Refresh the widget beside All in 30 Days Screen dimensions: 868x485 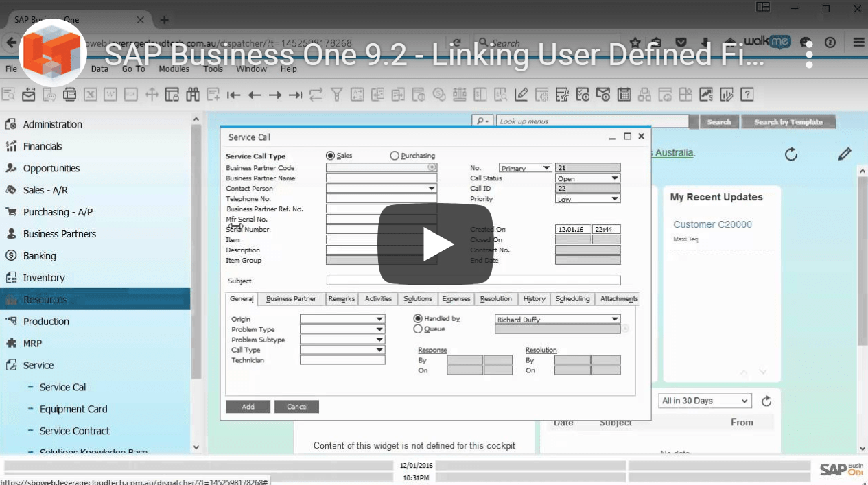766,401
